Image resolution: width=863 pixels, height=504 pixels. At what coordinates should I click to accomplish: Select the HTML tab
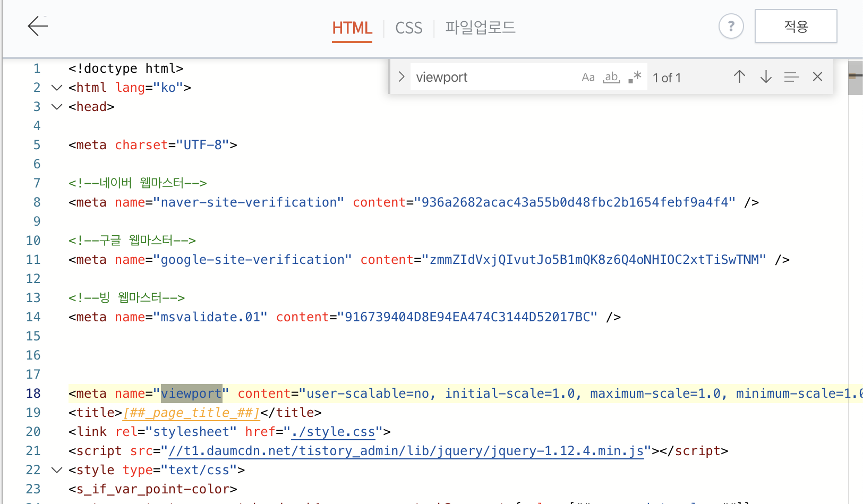[x=352, y=28]
